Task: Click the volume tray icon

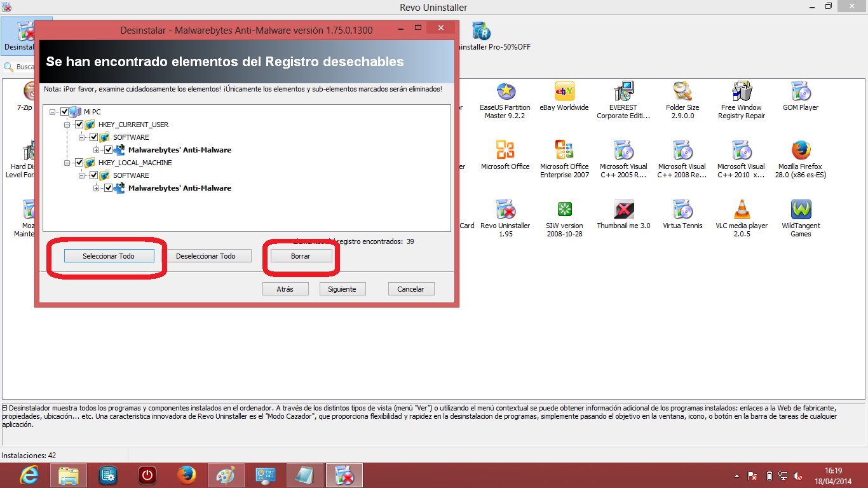Action: click(799, 475)
